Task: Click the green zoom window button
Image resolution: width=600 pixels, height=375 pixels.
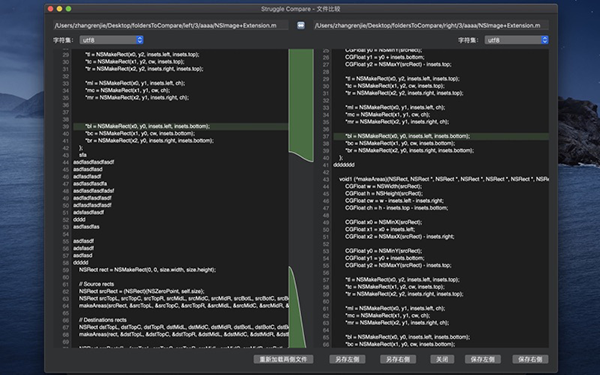Action: coord(68,8)
